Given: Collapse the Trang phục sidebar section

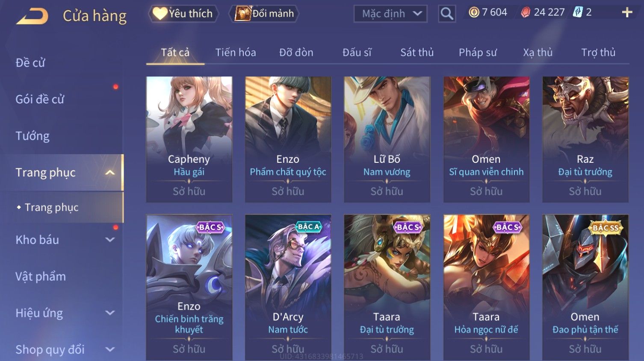Looking at the screenshot, I should pyautogui.click(x=110, y=173).
